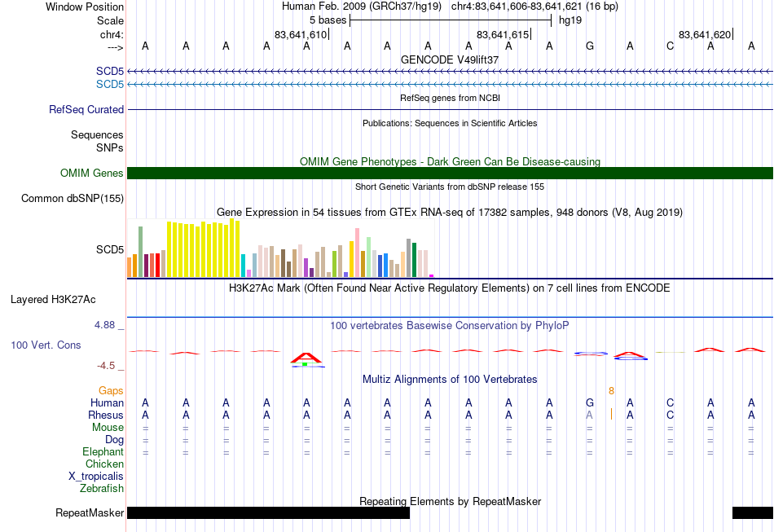Click the GENCODE V49lift37 track title
774x532 pixels.
pyautogui.click(x=450, y=59)
